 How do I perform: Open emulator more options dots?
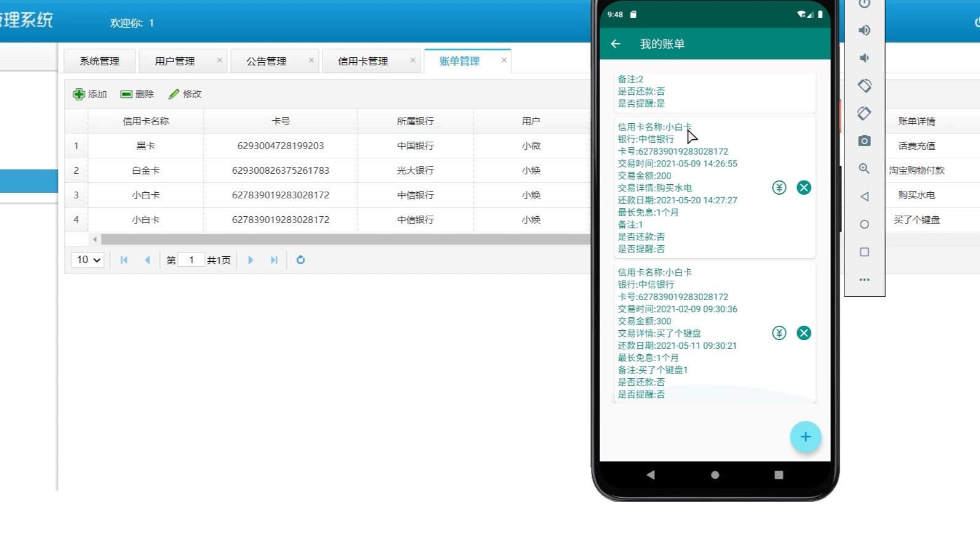(x=864, y=280)
